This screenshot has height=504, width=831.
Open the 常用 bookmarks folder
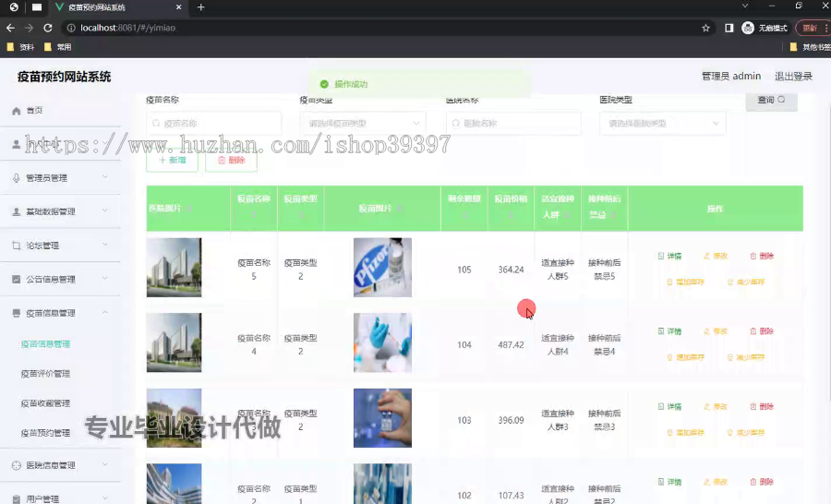click(58, 47)
